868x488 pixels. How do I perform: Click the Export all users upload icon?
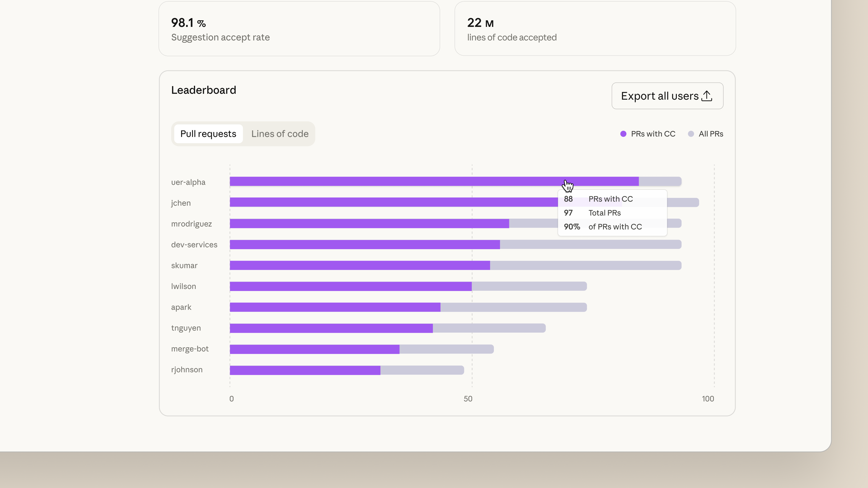click(707, 96)
